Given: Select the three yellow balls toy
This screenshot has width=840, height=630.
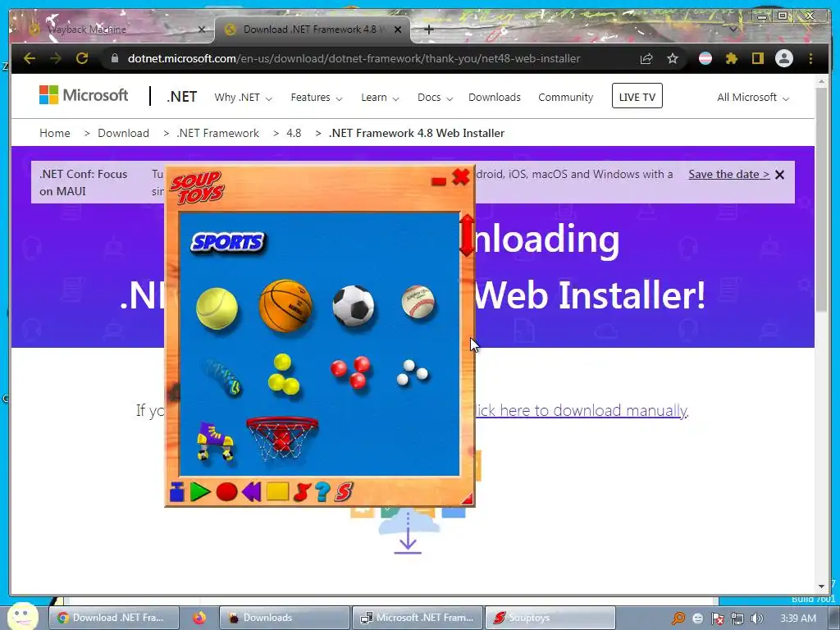Looking at the screenshot, I should (283, 374).
